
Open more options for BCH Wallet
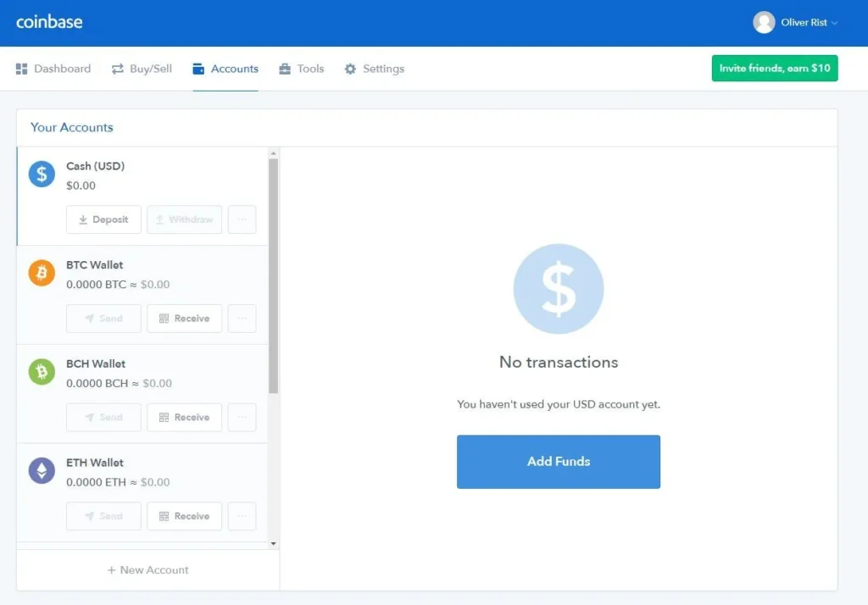pos(242,417)
